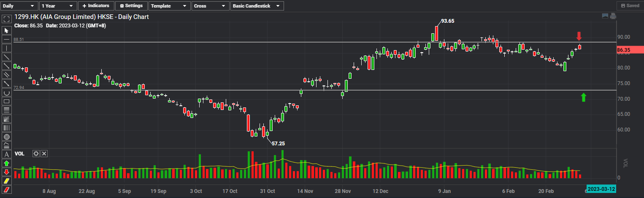
Task: Expand the Basic Candlestick chart type dropdown
Action: tap(257, 6)
